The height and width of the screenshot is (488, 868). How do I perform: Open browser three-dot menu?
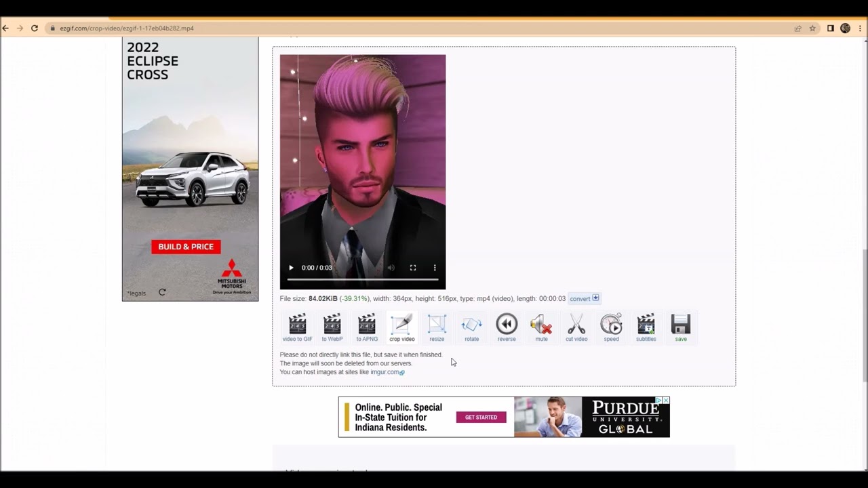860,28
